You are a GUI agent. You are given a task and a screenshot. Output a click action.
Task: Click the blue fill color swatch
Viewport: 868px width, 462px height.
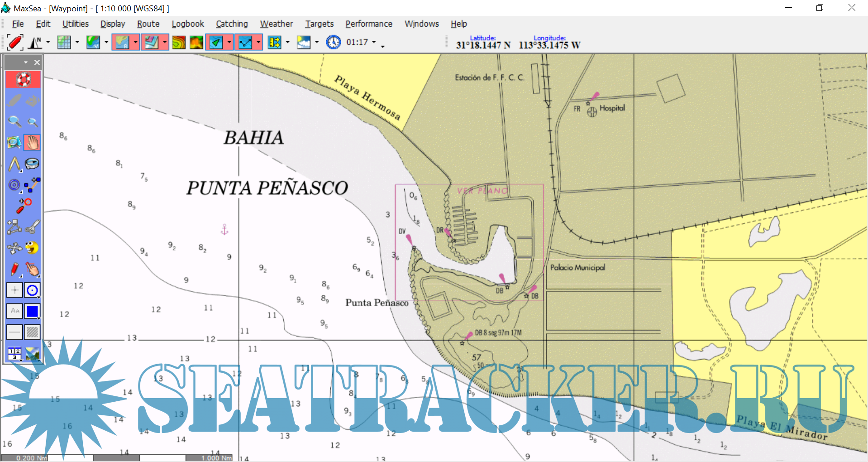click(x=32, y=311)
